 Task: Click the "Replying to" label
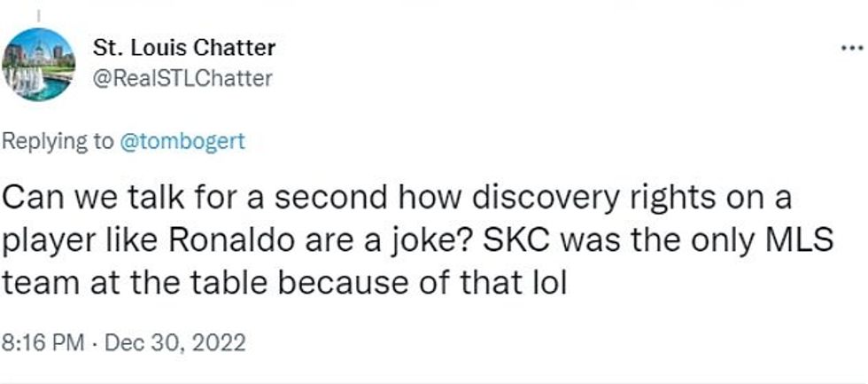coord(58,140)
